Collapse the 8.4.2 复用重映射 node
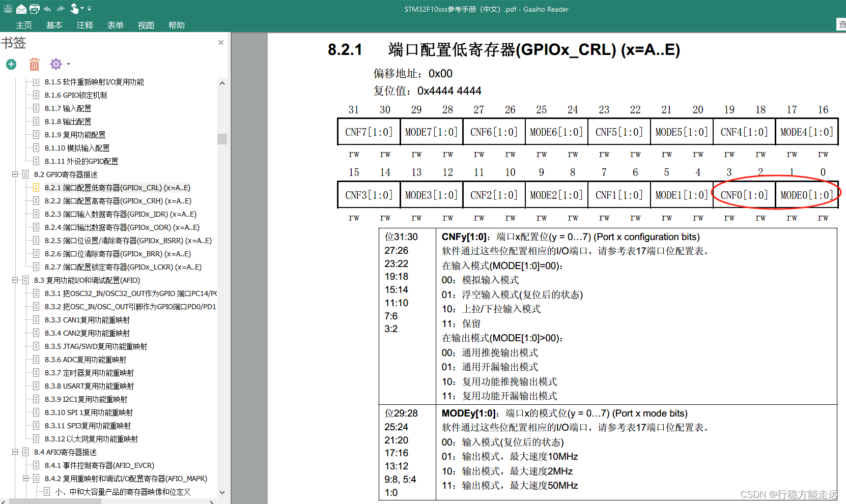 coord(26,479)
